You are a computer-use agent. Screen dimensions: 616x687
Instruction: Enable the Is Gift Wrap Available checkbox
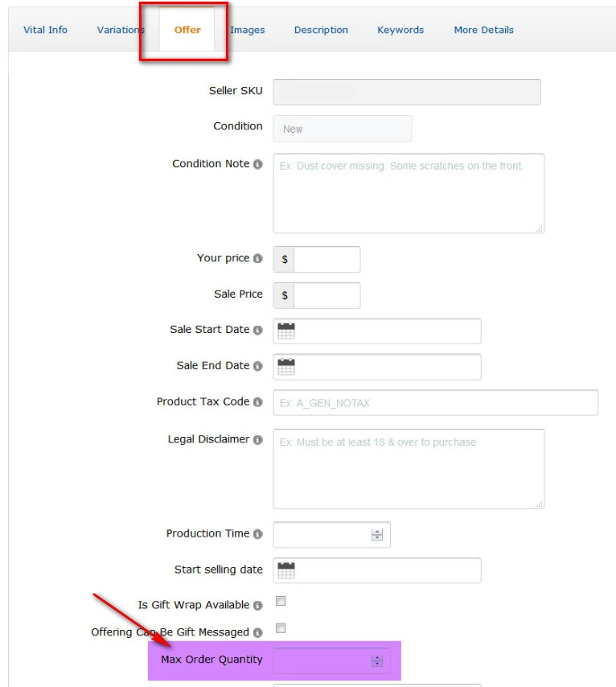[x=281, y=601]
